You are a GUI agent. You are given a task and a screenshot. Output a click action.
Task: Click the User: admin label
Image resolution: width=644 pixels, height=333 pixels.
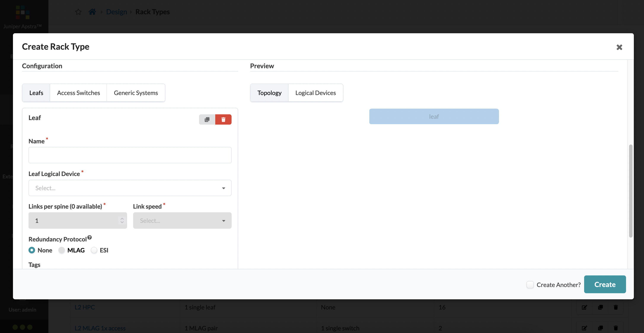pyautogui.click(x=22, y=309)
